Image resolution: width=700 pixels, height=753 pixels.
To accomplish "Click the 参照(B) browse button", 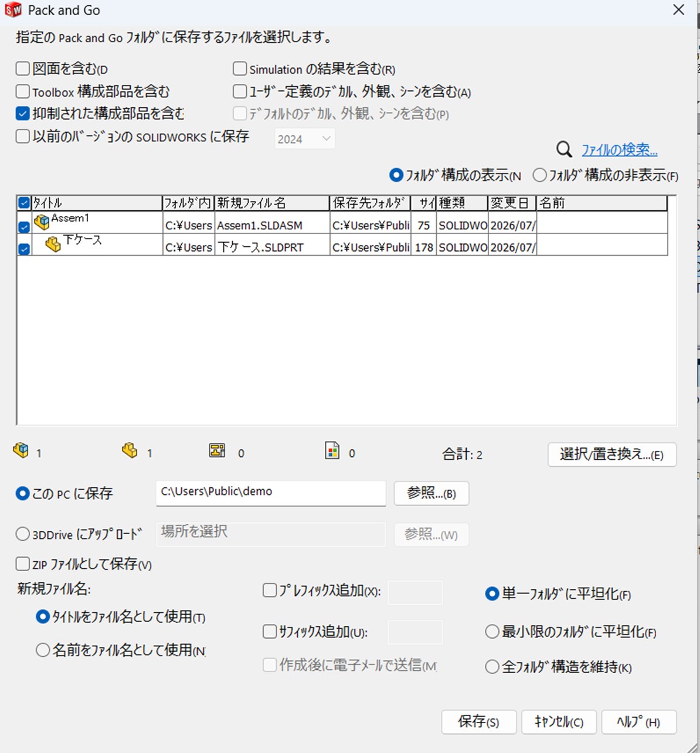I will click(x=431, y=493).
